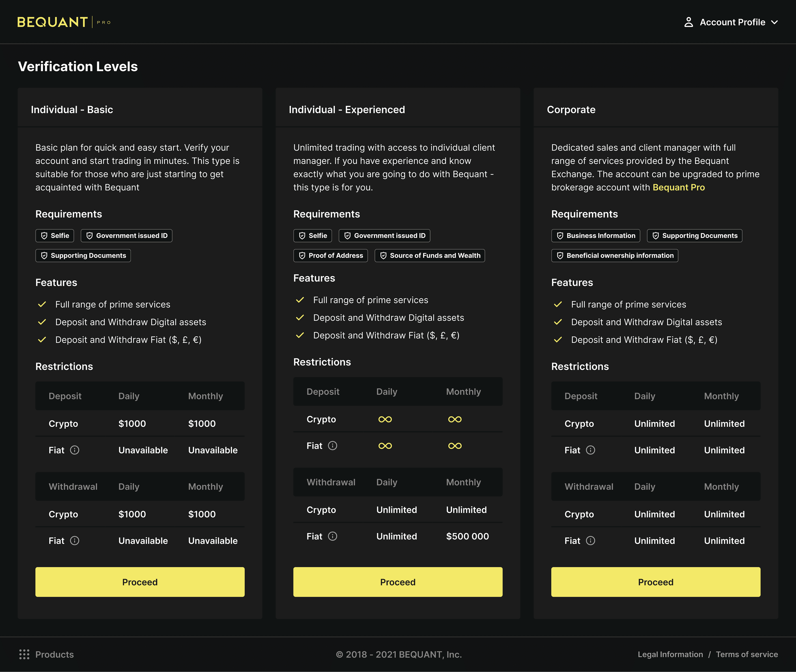Image resolution: width=796 pixels, height=672 pixels.
Task: Click the Proof of Address requirement tag
Action: 330,255
